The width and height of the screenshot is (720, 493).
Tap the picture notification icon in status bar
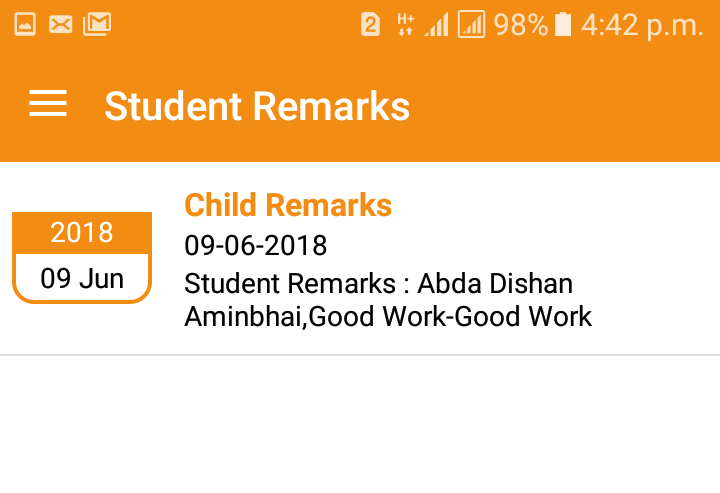click(x=25, y=25)
